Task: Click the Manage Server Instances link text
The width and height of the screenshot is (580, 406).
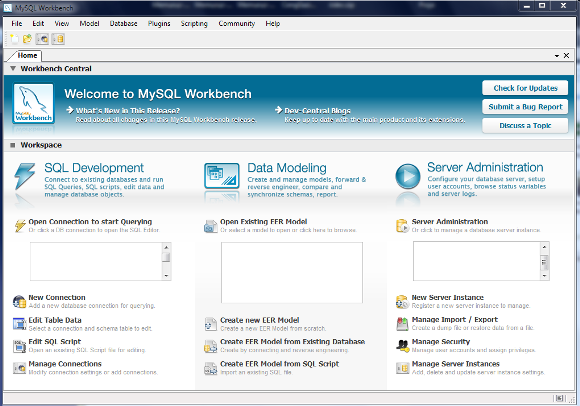Action: click(x=456, y=364)
